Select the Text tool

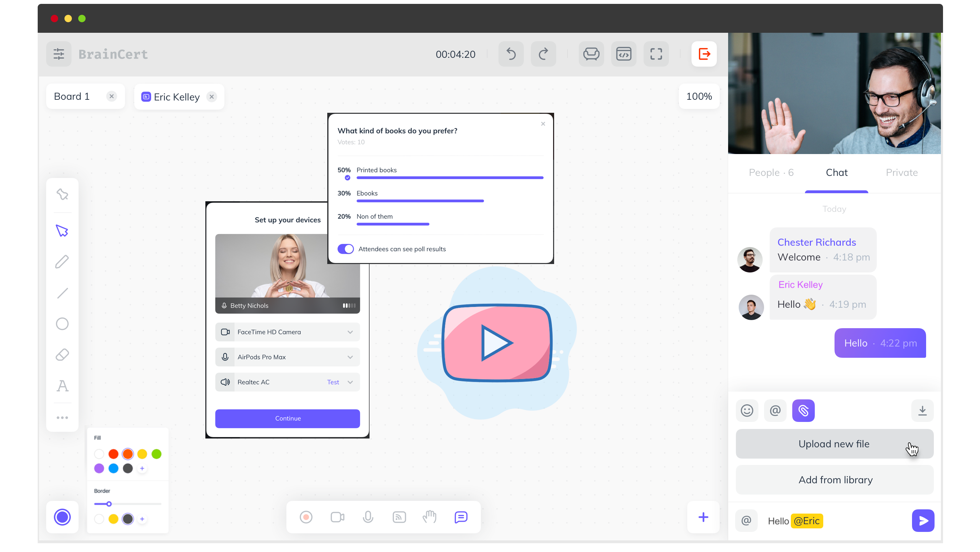(x=62, y=386)
